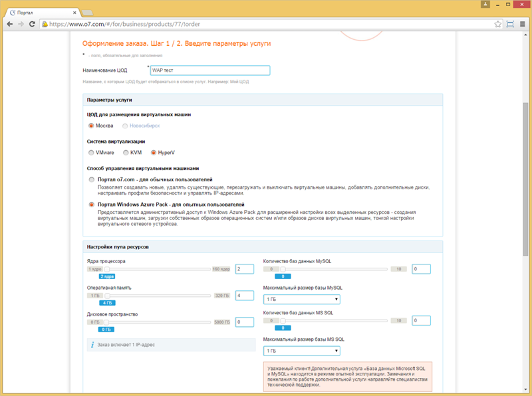
Task: Click the address bar lock icon
Action: [45, 24]
